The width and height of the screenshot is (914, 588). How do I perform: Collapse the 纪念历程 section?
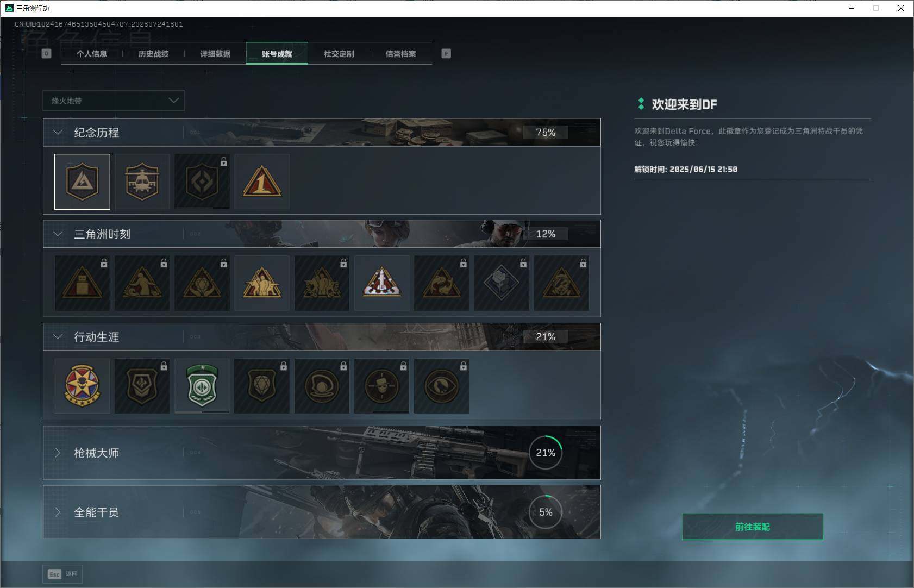point(58,132)
